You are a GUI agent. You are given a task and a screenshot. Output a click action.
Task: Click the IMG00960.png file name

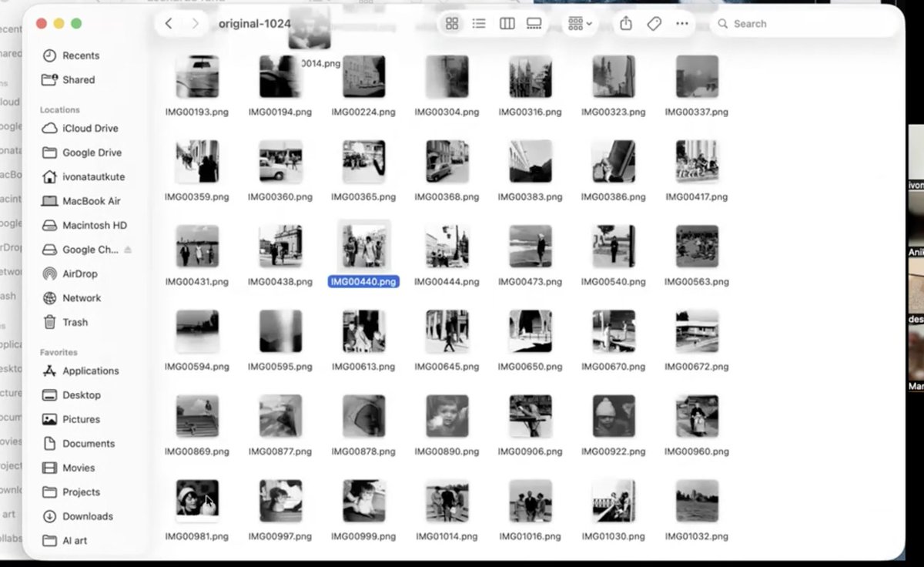pos(697,451)
